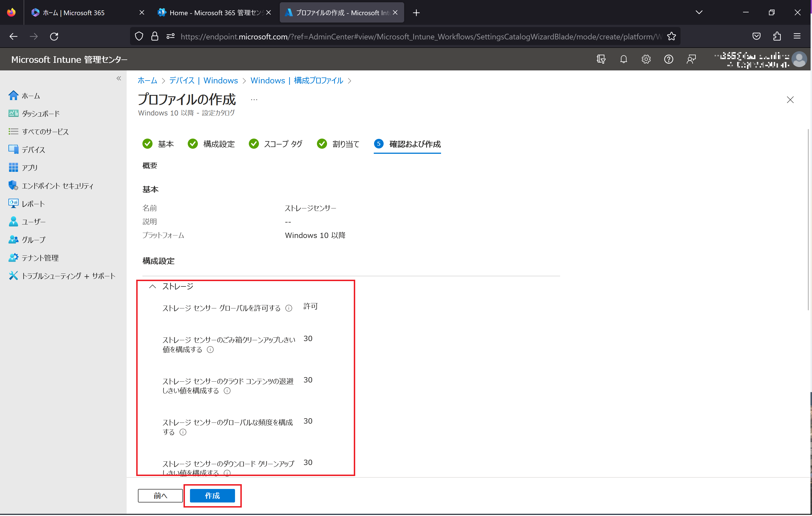Screen dimensions: 812x516
Task: Open テナント管理 in the sidebar
Action: pos(33,258)
